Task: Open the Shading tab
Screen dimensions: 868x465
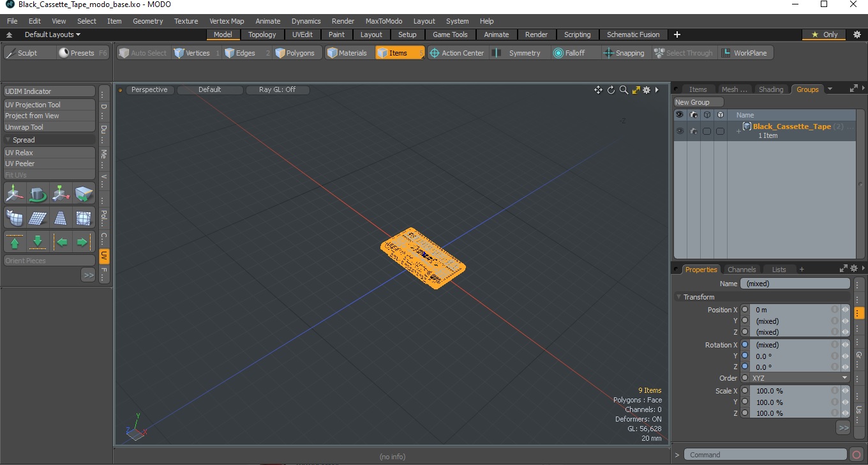Action: pyautogui.click(x=771, y=89)
